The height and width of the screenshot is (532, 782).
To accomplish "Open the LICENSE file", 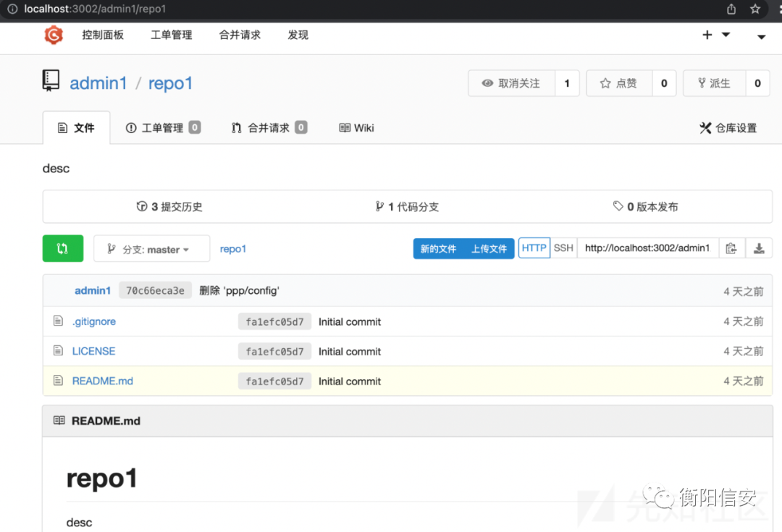I will pos(93,351).
